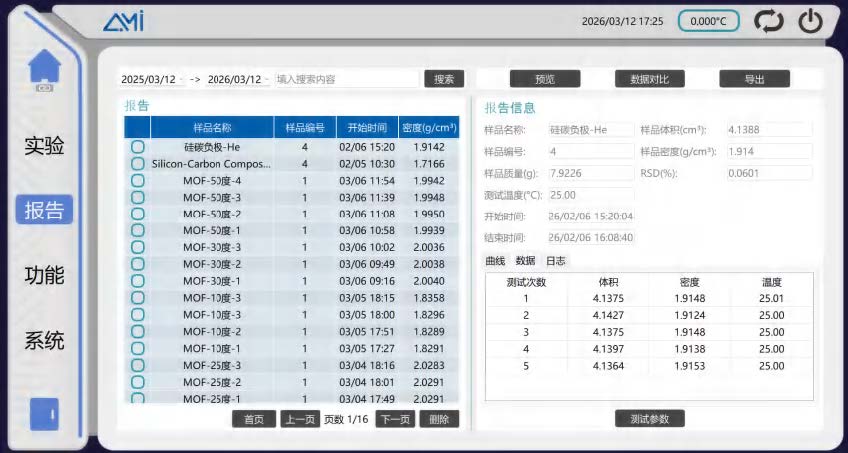Open the end date 2026/03/12 picker
This screenshot has height=453, width=848.
238,79
